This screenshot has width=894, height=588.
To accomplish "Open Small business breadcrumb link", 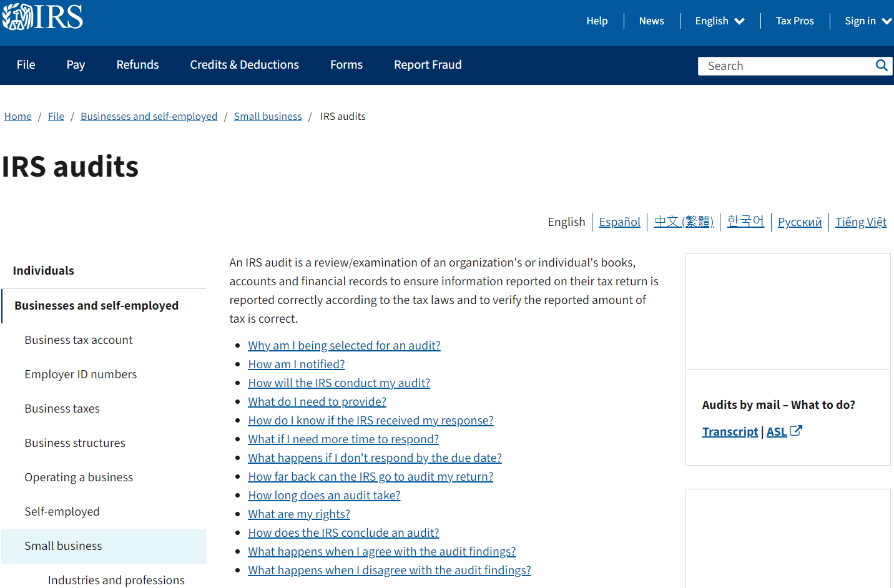I will [268, 117].
